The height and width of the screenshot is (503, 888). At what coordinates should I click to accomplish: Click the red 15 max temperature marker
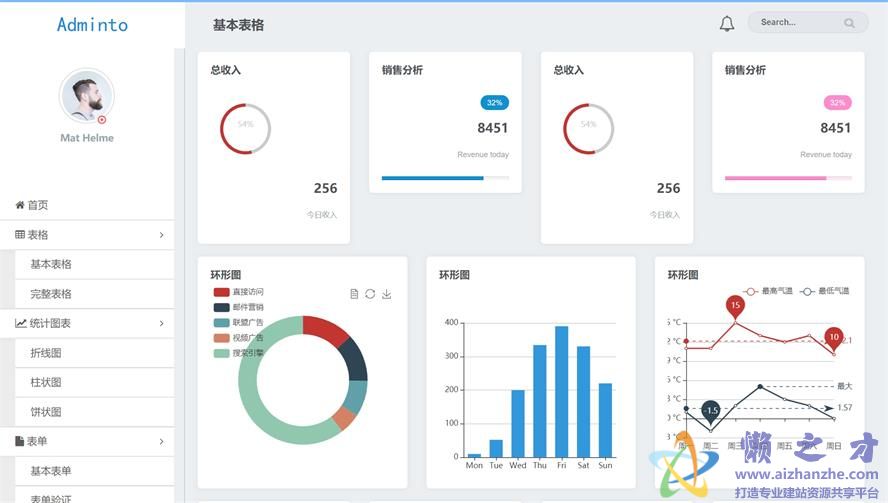[735, 306]
